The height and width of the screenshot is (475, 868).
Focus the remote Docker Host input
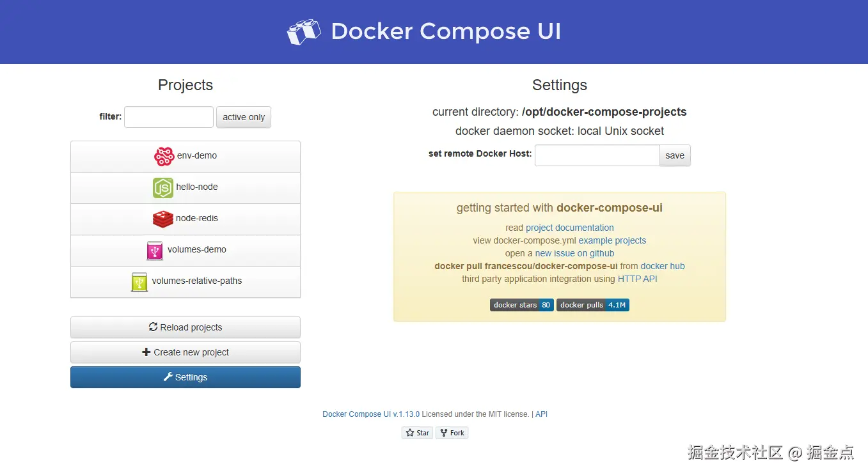pos(597,155)
